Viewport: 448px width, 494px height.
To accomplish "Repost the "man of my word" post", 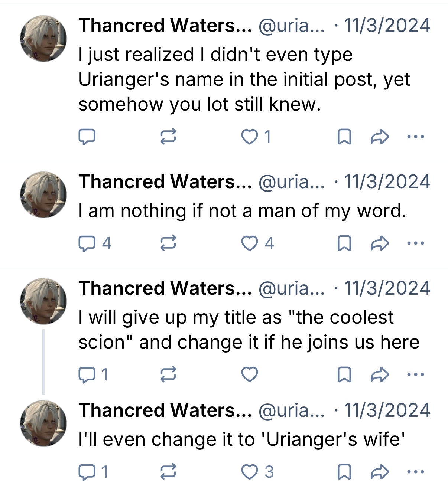I will (x=168, y=243).
